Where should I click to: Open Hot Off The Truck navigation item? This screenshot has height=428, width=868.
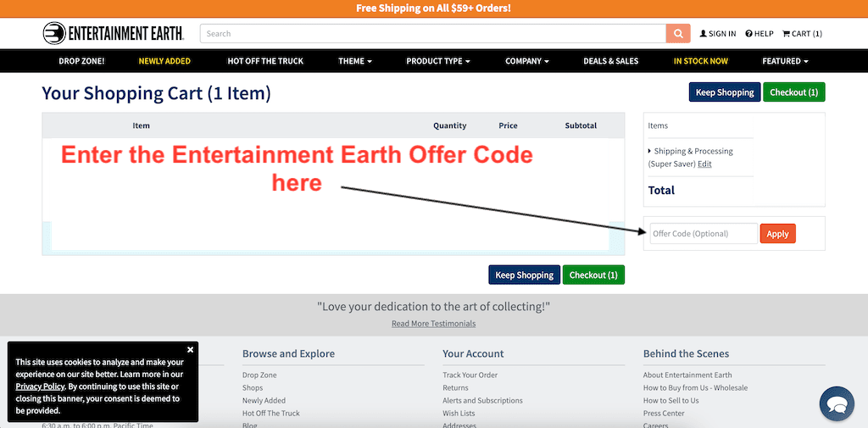[265, 61]
